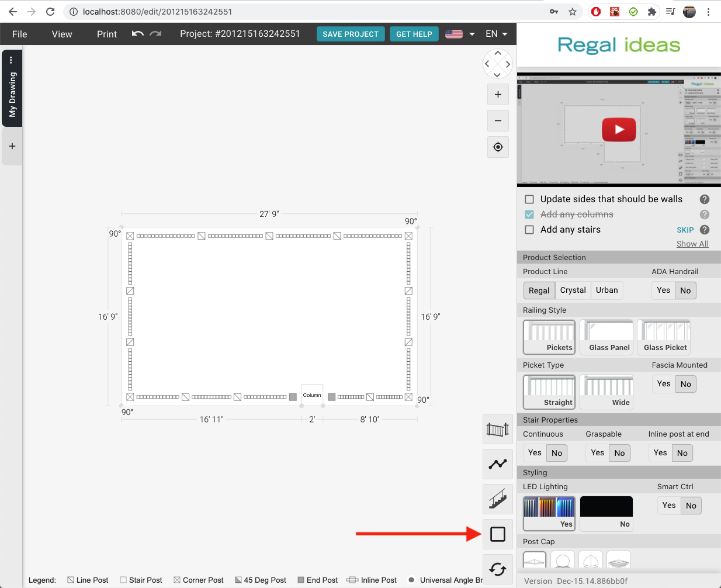This screenshot has width=721, height=588.
Task: Check the Add any stairs checkbox
Action: point(529,230)
